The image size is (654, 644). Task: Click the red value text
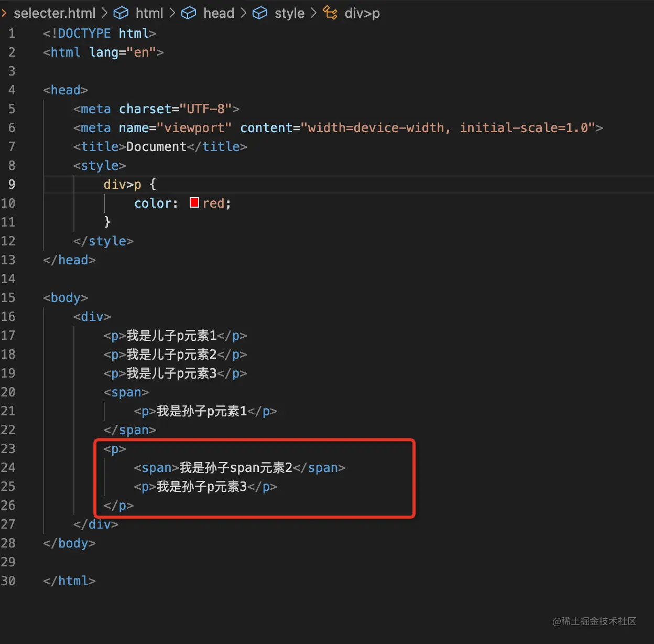213,203
